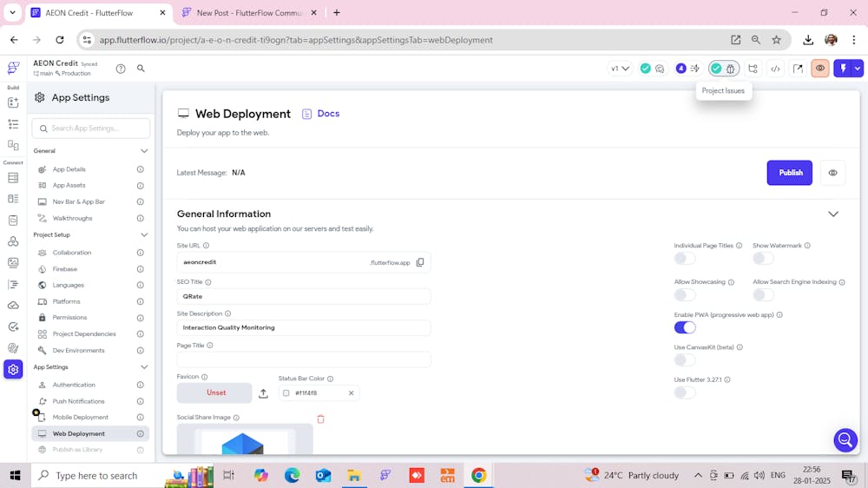
Task: Show hidden system tray icons chevron
Action: [x=698, y=475]
